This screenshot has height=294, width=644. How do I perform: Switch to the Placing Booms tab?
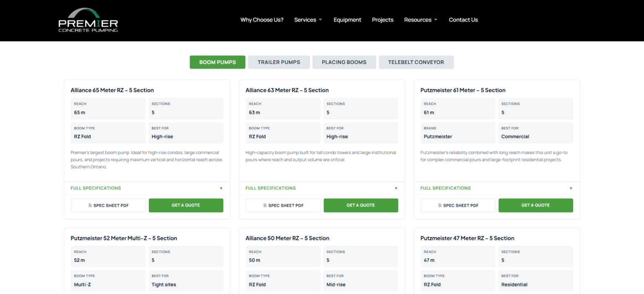click(x=344, y=62)
